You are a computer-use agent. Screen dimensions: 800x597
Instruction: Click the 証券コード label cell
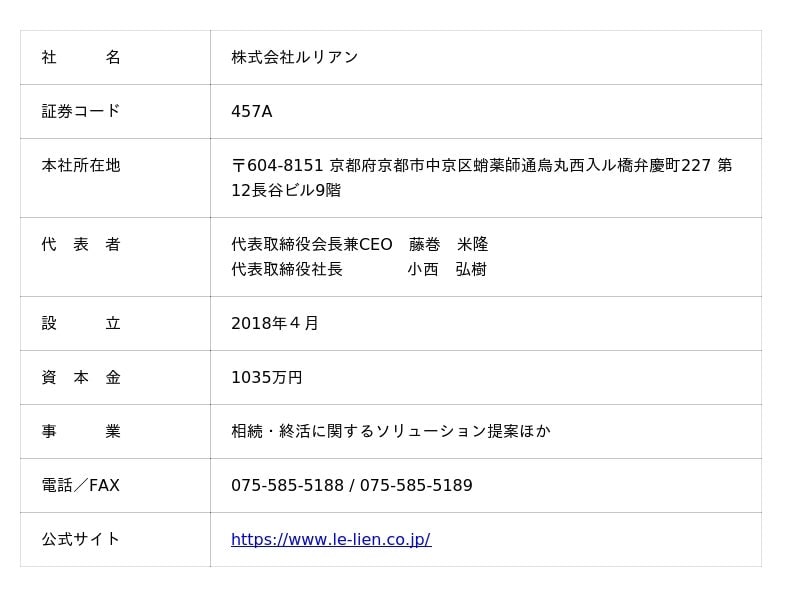click(x=81, y=111)
